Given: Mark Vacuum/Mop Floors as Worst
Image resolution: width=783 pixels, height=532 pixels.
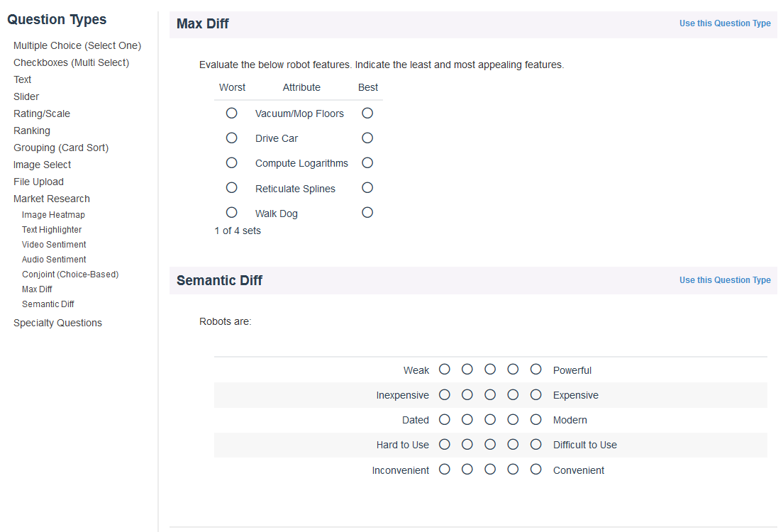Looking at the screenshot, I should pos(231,113).
